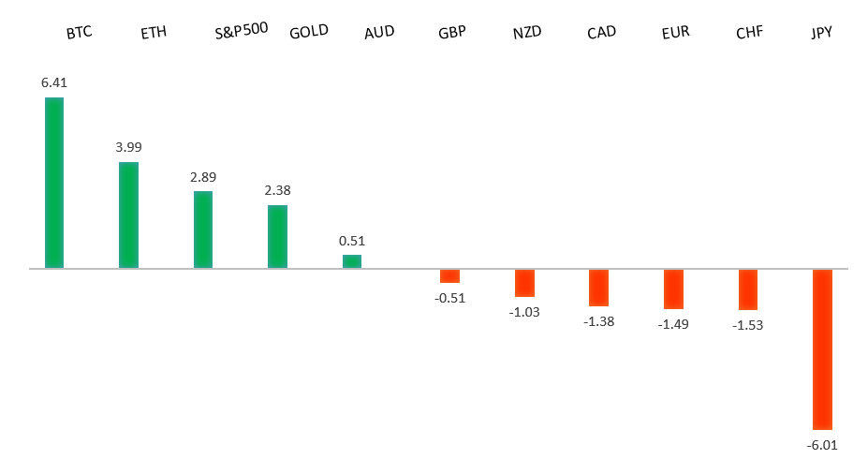868x474 pixels.
Task: Click the green BTC bar
Action: 54,183
